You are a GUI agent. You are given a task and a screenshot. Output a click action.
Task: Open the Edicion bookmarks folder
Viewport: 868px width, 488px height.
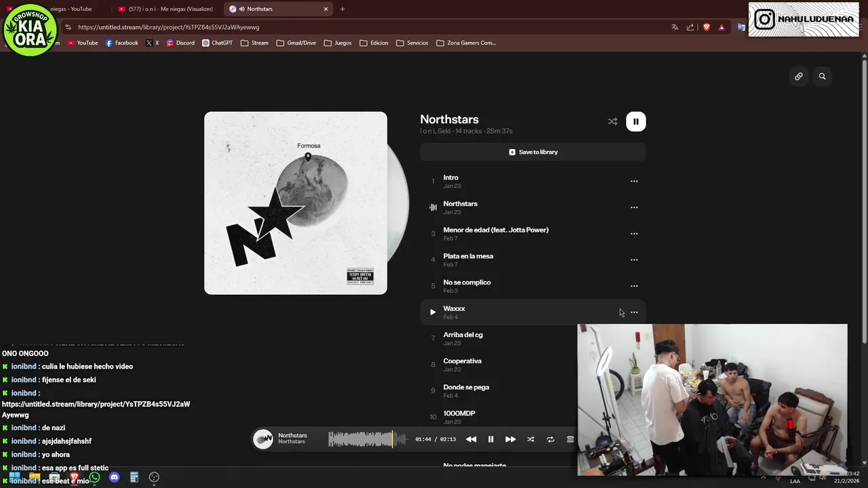click(x=374, y=43)
